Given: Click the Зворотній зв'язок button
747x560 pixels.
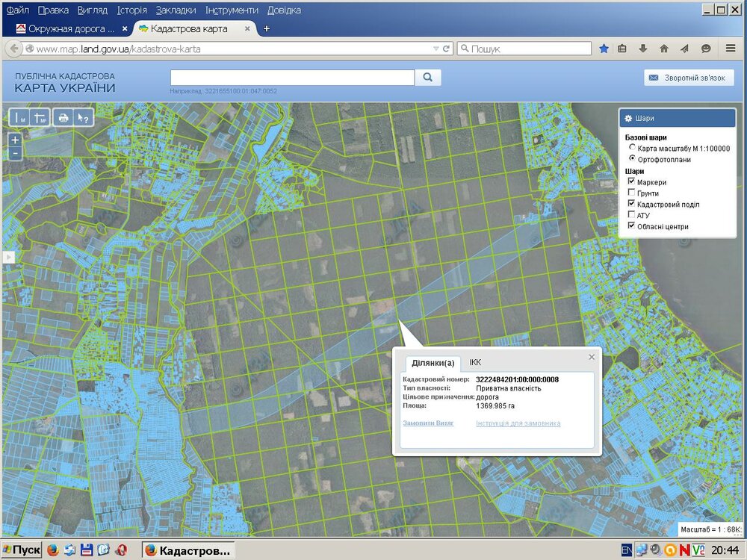Looking at the screenshot, I should point(689,78).
